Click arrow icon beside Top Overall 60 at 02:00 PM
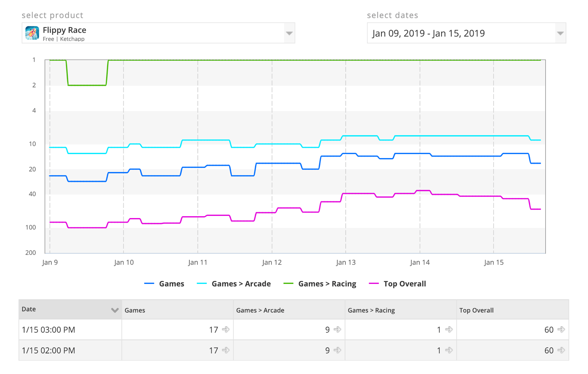Image resolution: width=588 pixels, height=374 pixels. pyautogui.click(x=561, y=350)
